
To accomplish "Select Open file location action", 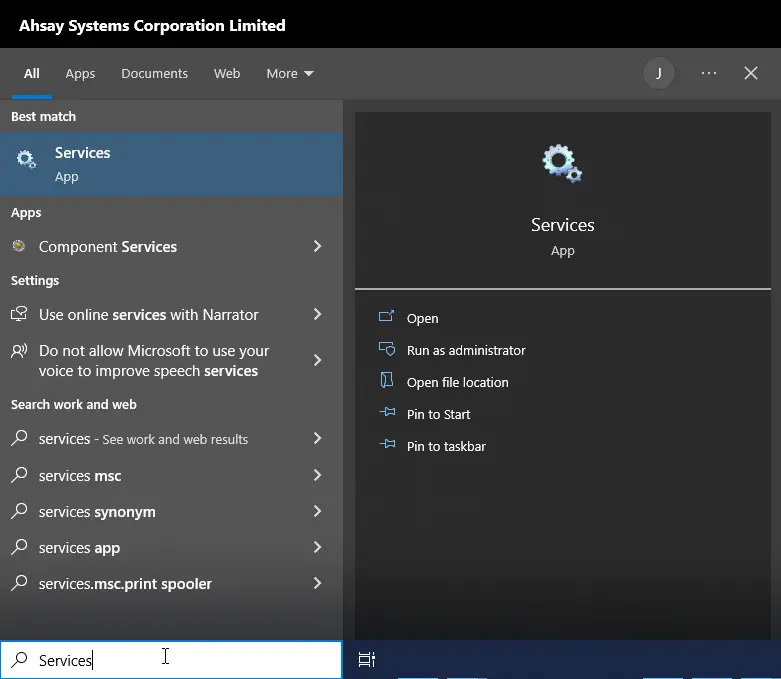I will click(457, 382).
